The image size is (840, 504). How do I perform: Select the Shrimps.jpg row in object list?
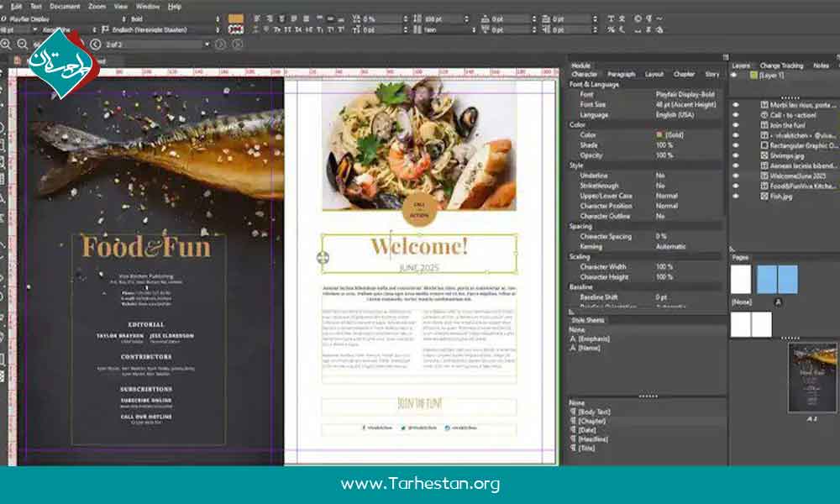tap(783, 156)
